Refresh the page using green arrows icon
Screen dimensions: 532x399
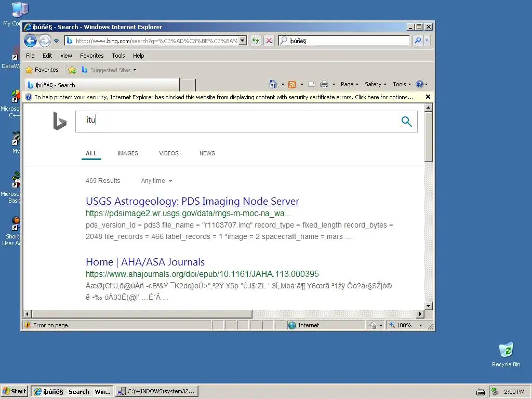(x=256, y=41)
